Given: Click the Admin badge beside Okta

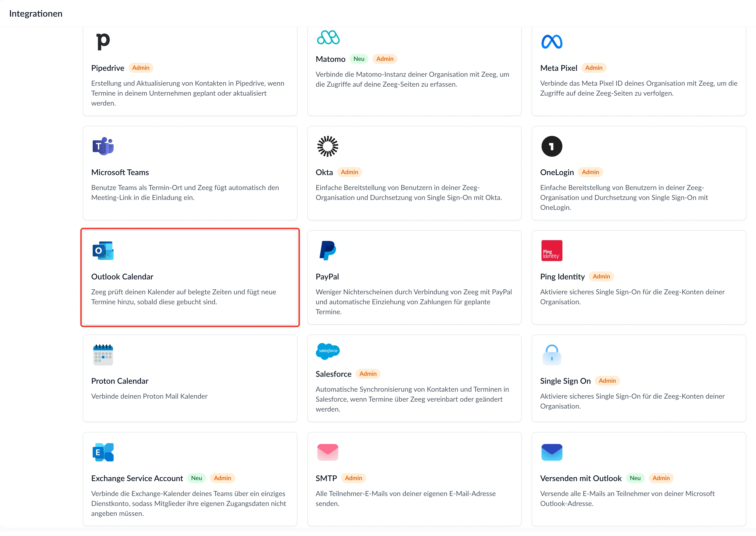Looking at the screenshot, I should [349, 172].
